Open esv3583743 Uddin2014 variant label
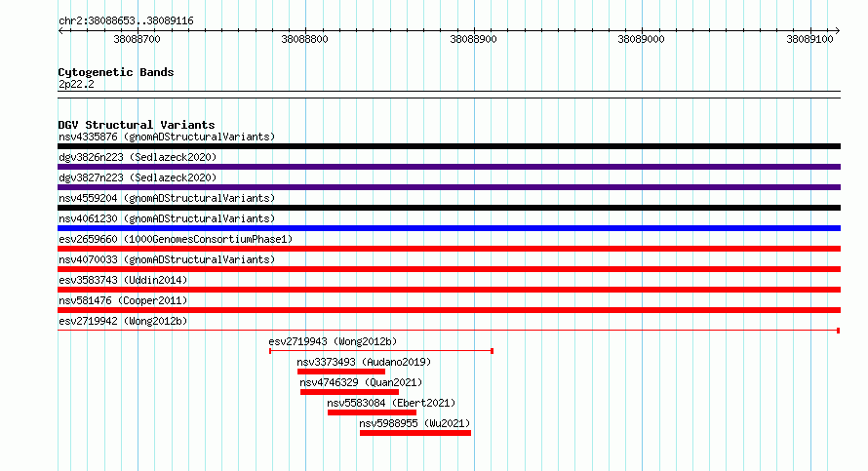The image size is (868, 471). [123, 280]
